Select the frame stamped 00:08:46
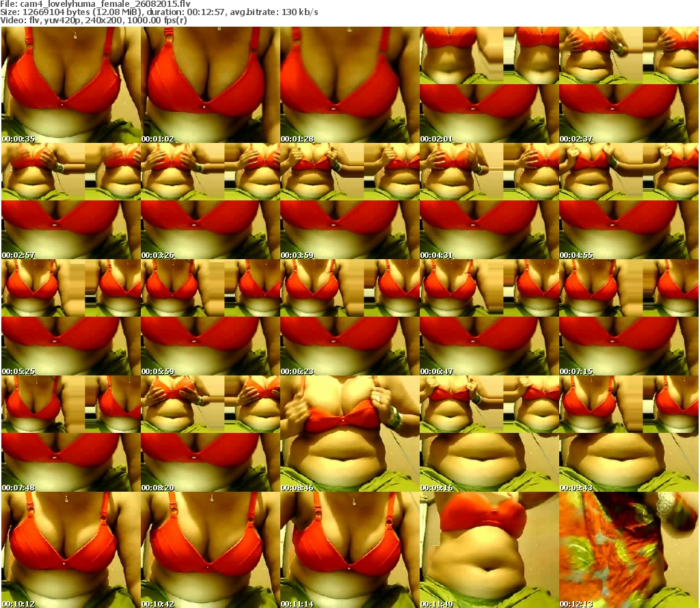This screenshot has width=700, height=608. (349, 434)
